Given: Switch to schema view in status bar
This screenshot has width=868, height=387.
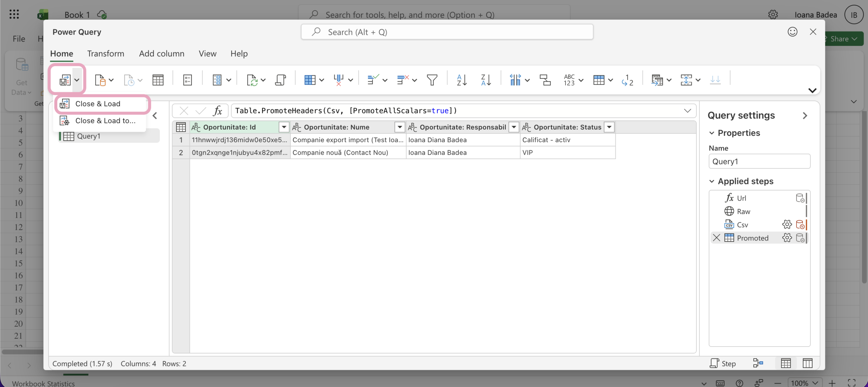Looking at the screenshot, I should (x=807, y=363).
